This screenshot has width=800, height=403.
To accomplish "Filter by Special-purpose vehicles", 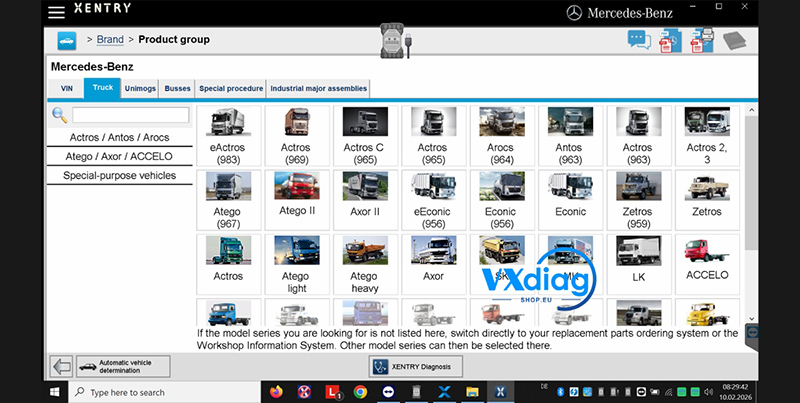I will (x=119, y=175).
